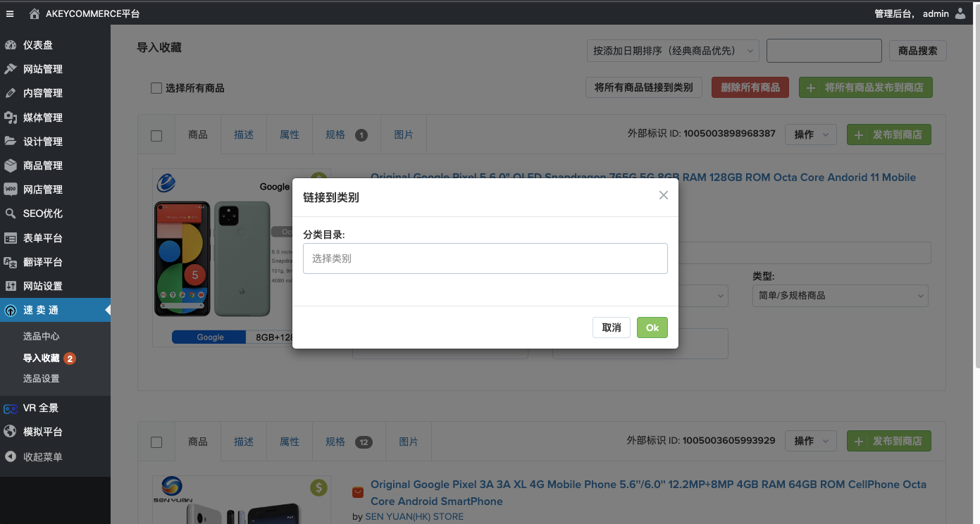Click the AKEYCOMMERCE平台 site title
Image resolution: width=980 pixels, height=524 pixels.
click(x=92, y=13)
